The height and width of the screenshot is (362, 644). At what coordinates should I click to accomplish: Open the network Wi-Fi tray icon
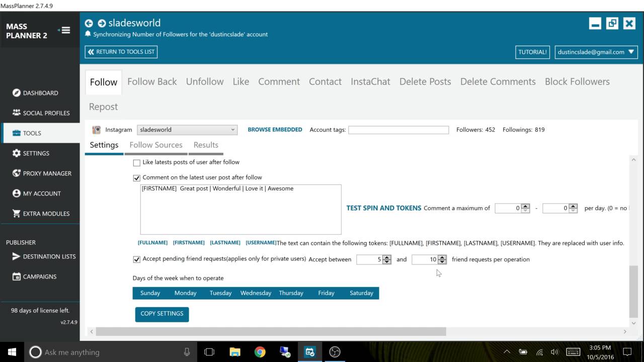[539, 352]
